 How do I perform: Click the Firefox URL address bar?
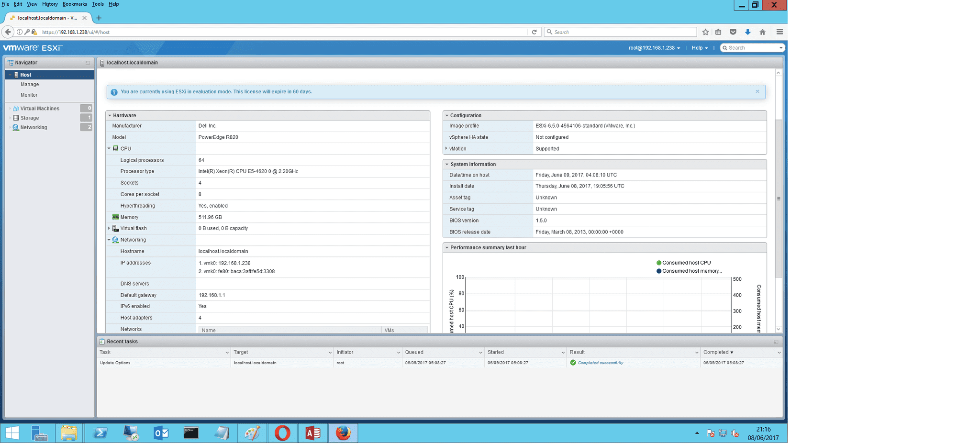pos(284,32)
